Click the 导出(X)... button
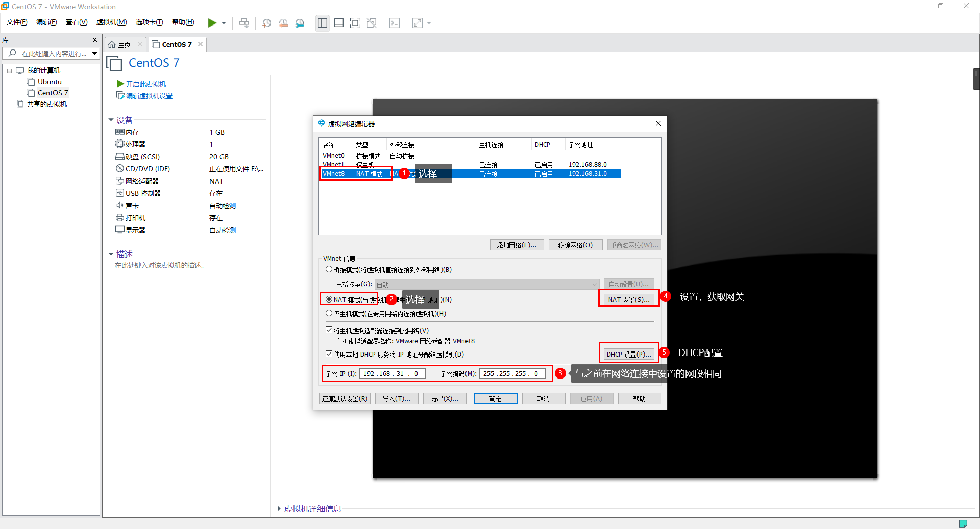980x529 pixels. pos(445,398)
